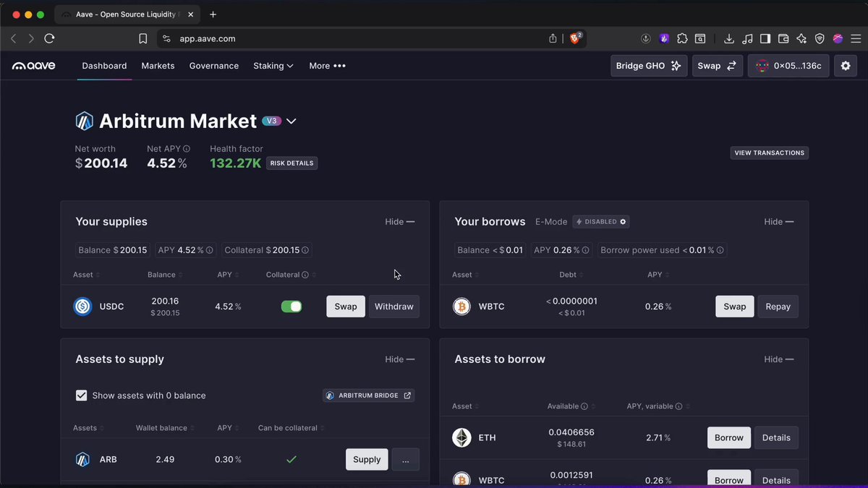Open Details for ETH
Screen dimensions: 868x488
776,437
